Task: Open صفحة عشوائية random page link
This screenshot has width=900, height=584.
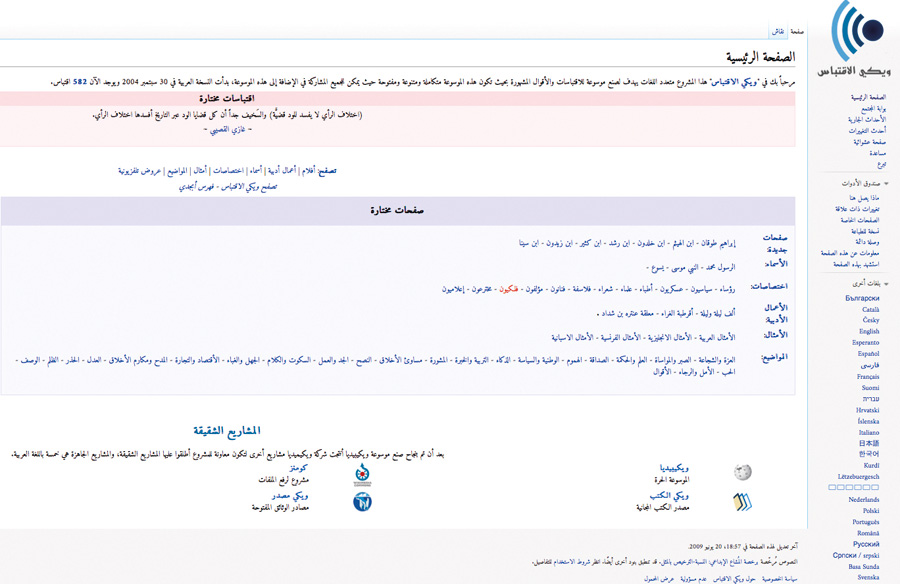Action: pyautogui.click(x=870, y=142)
